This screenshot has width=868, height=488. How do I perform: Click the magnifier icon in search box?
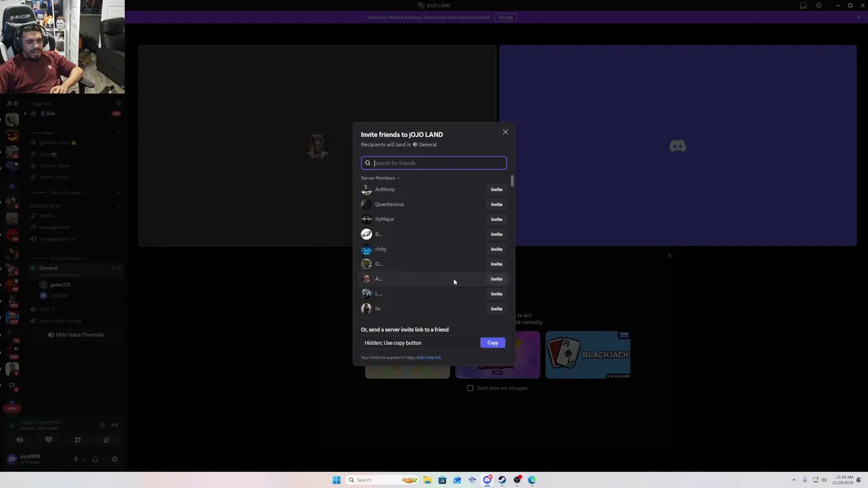tap(368, 163)
